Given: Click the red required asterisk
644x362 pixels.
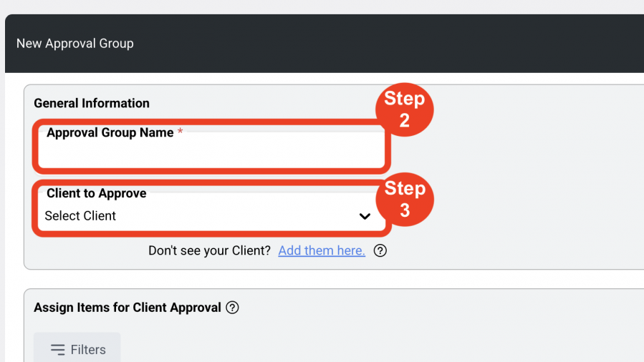Looking at the screenshot, I should pos(180,131).
